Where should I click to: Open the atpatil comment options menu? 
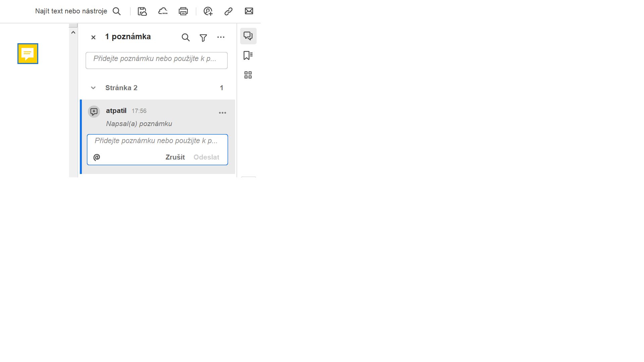point(222,113)
